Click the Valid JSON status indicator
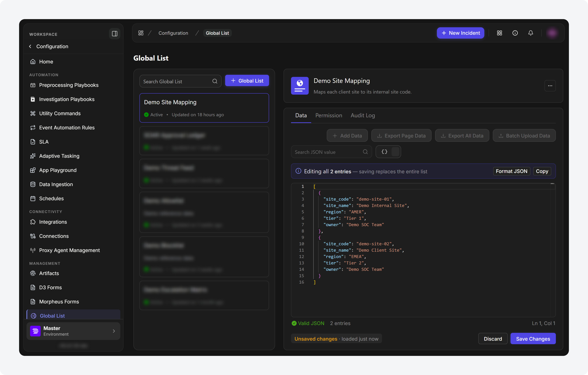The height and width of the screenshot is (375, 588). (308, 323)
